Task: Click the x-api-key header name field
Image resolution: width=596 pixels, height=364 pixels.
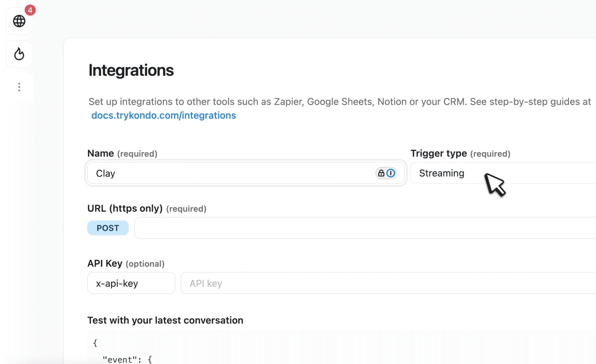Action: click(131, 283)
